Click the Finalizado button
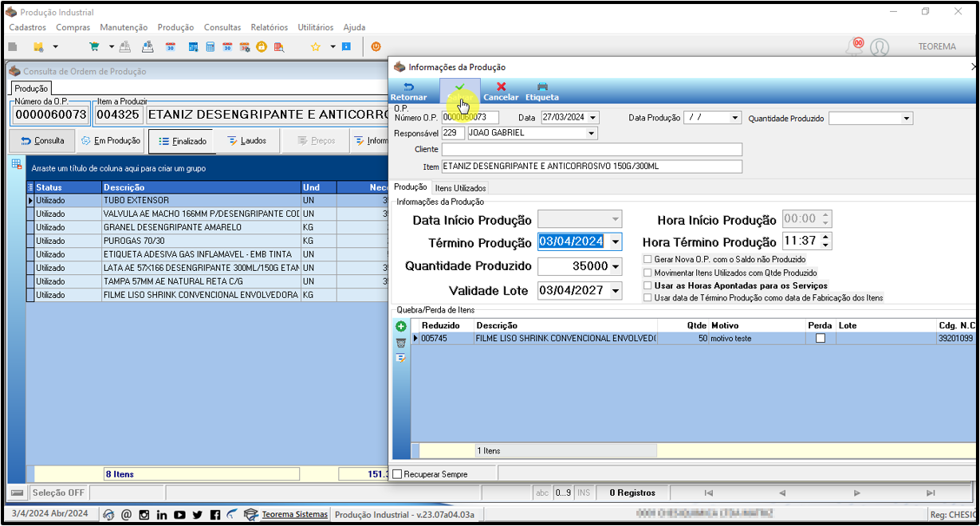The image size is (980, 526). coord(182,141)
